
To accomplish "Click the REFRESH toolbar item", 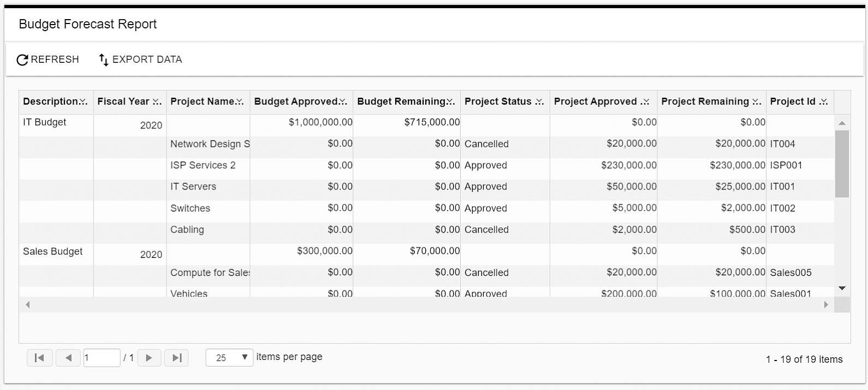I will [x=48, y=60].
